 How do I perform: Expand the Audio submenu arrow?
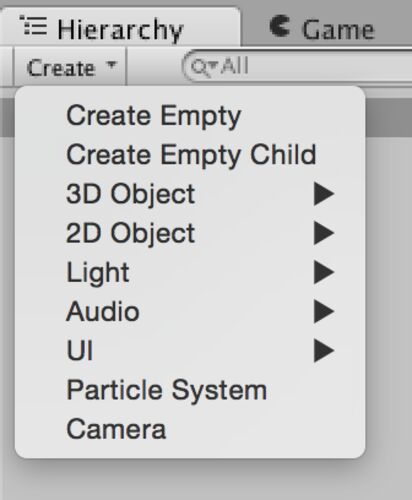pyautogui.click(x=324, y=312)
